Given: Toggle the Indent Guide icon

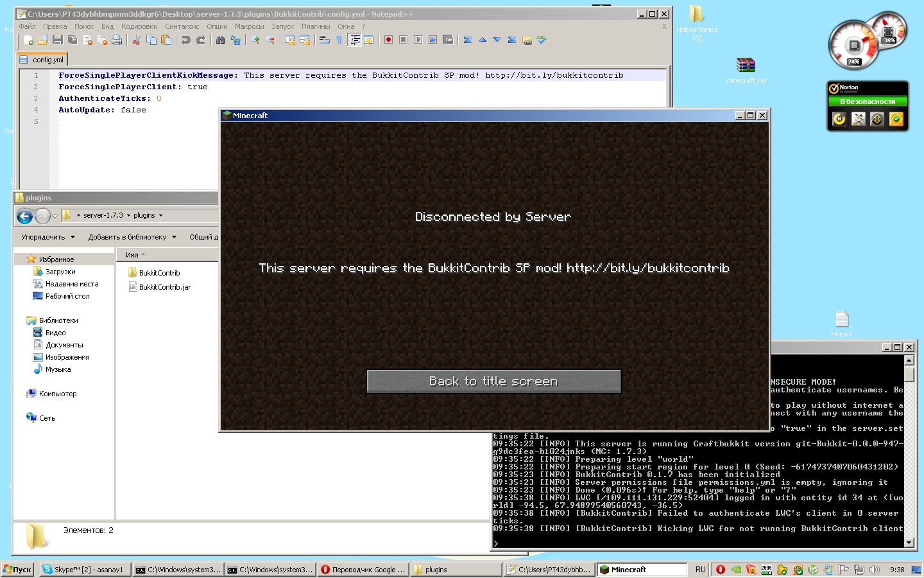Looking at the screenshot, I should pos(354,40).
